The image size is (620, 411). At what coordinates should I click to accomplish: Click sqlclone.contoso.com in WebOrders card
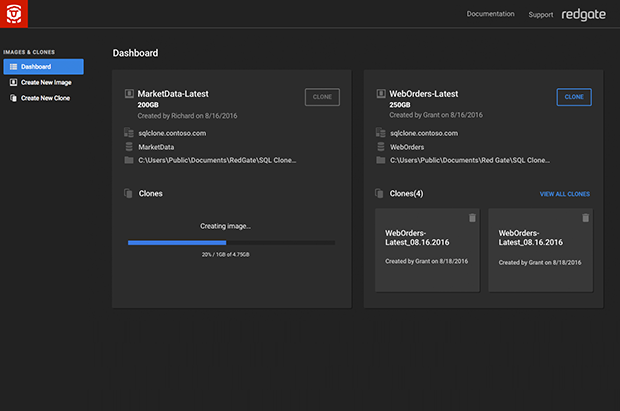(424, 133)
